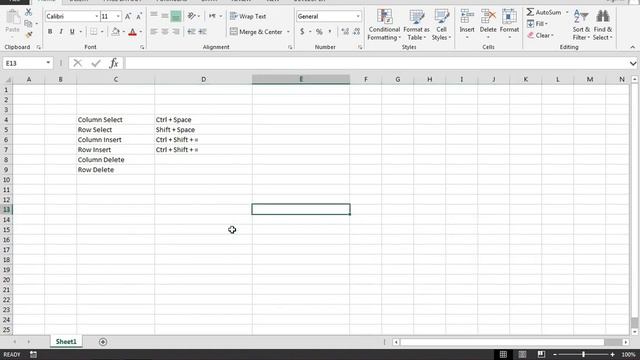Click Merge & Center button
640x360 pixels.
256,31
